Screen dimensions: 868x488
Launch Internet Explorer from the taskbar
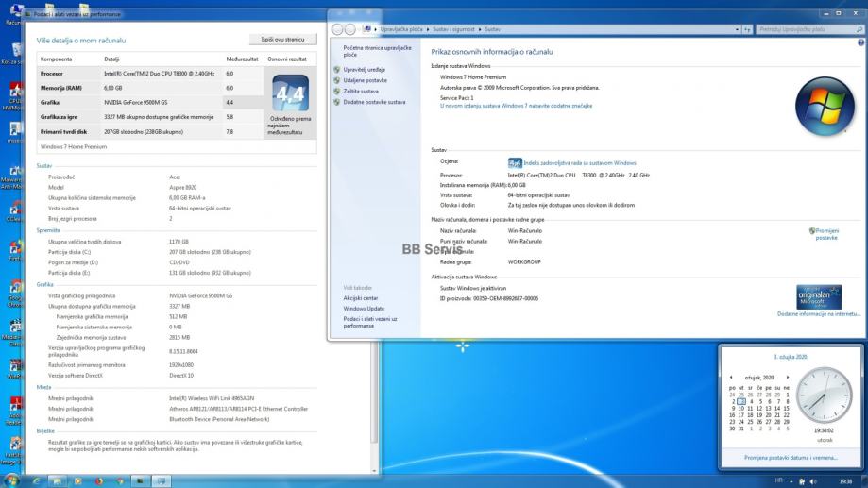[36, 480]
